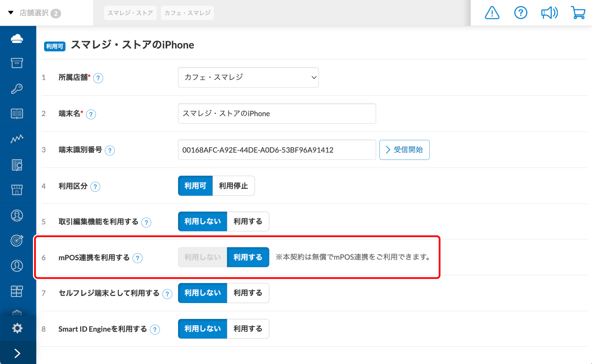The height and width of the screenshot is (364, 592).
Task: Show help for 所属店舗
Action: pos(98,78)
